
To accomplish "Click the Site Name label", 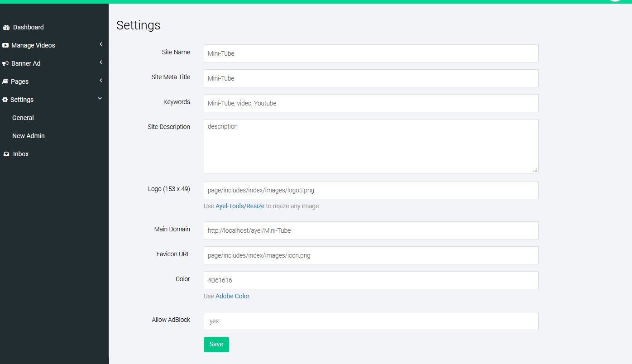I will [x=176, y=52].
